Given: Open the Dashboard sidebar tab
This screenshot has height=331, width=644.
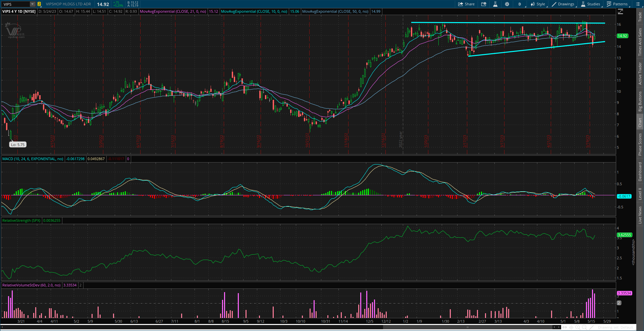Looking at the screenshot, I should coord(640,172).
